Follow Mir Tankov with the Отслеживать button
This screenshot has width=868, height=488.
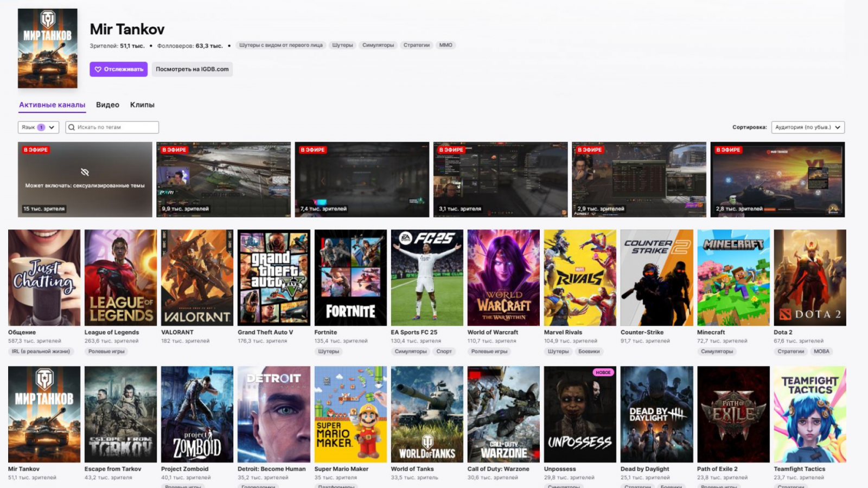pyautogui.click(x=119, y=69)
